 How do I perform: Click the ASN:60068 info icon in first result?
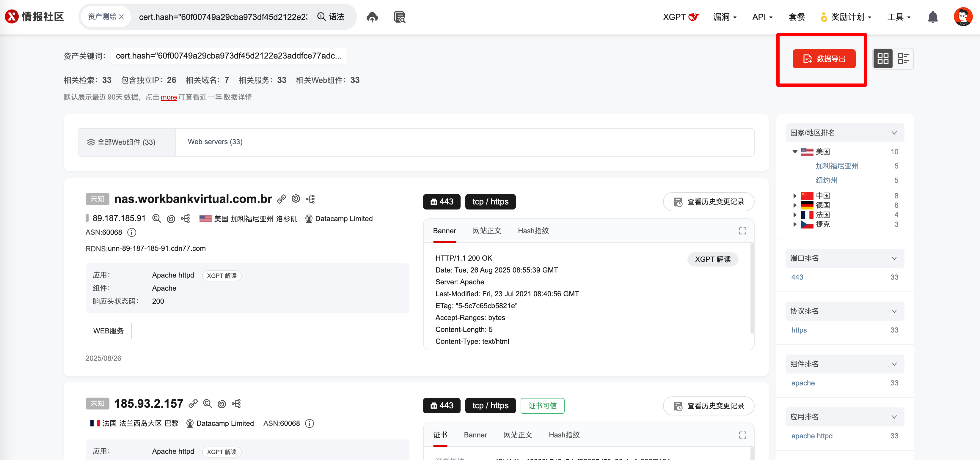pyautogui.click(x=132, y=232)
